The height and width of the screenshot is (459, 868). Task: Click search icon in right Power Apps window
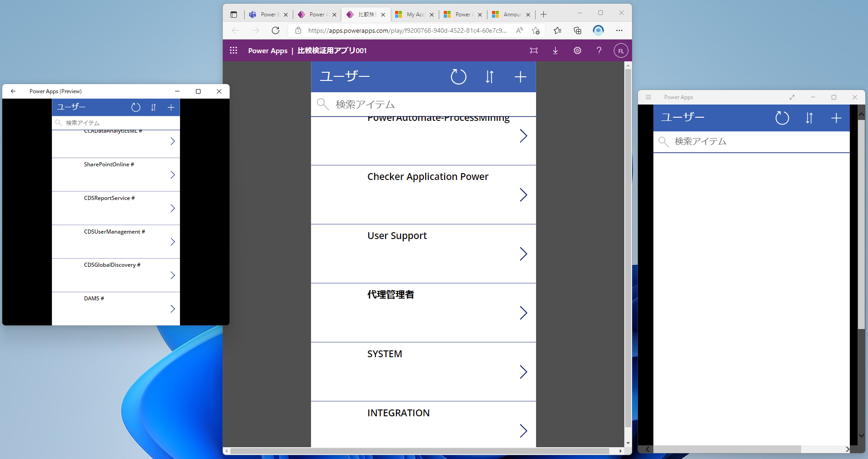click(663, 141)
